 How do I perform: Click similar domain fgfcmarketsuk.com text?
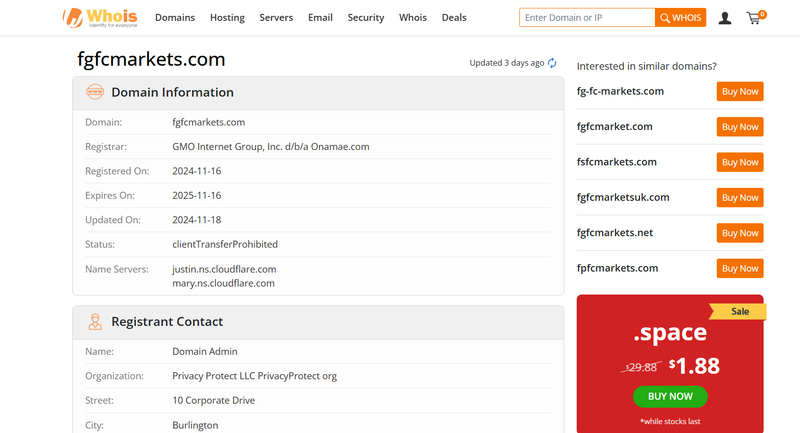click(623, 197)
